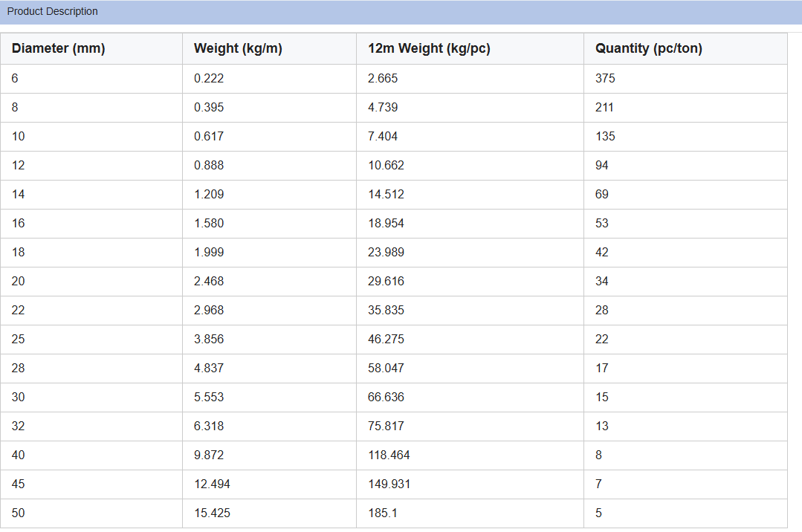Select the 118.464 12m weight value

click(389, 455)
